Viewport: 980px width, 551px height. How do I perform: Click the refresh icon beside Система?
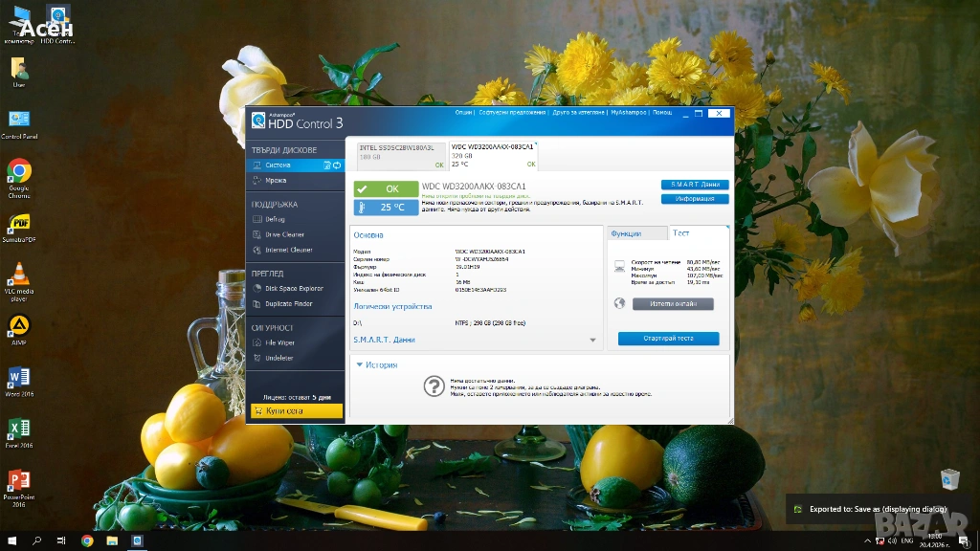[x=337, y=165]
